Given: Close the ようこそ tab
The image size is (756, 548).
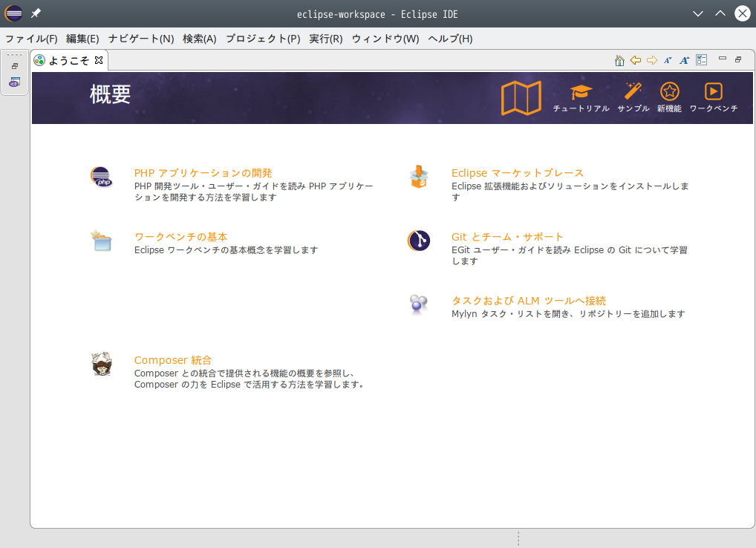Looking at the screenshot, I should 99,60.
